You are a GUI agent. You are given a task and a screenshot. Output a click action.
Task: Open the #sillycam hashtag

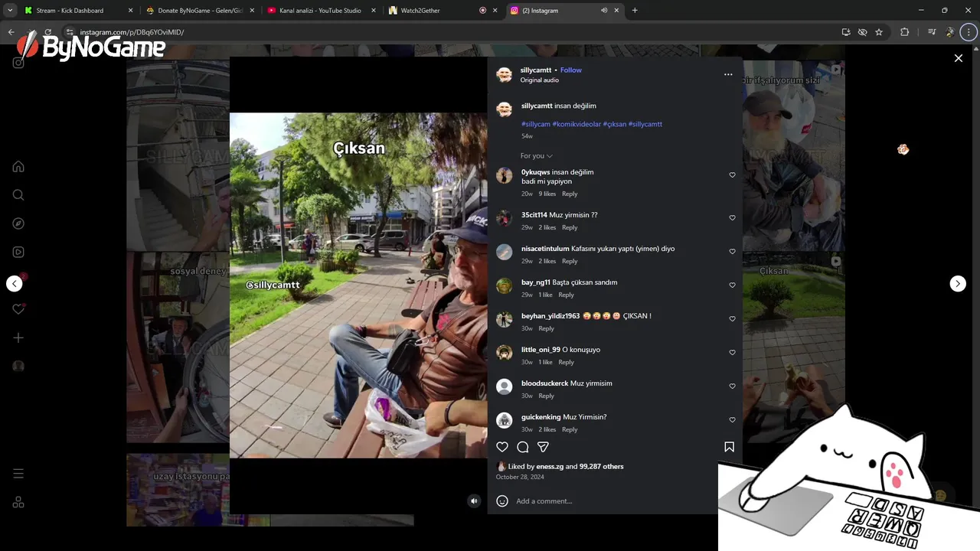pos(536,124)
